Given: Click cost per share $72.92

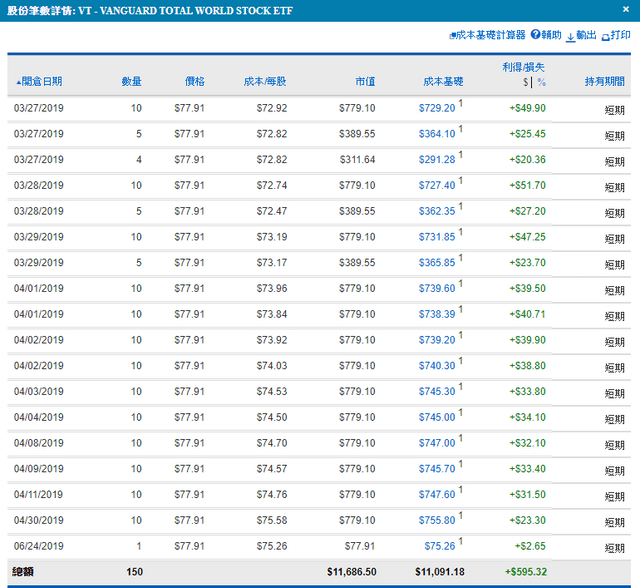Looking at the screenshot, I should point(272,108).
